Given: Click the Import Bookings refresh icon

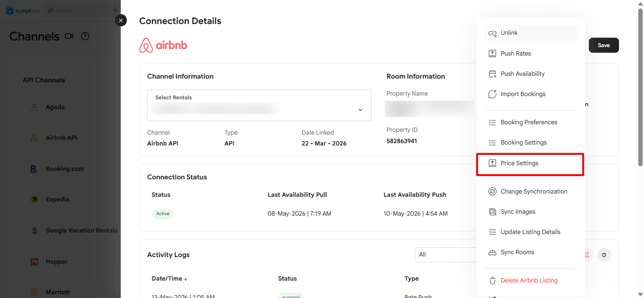Looking at the screenshot, I should pyautogui.click(x=492, y=94).
